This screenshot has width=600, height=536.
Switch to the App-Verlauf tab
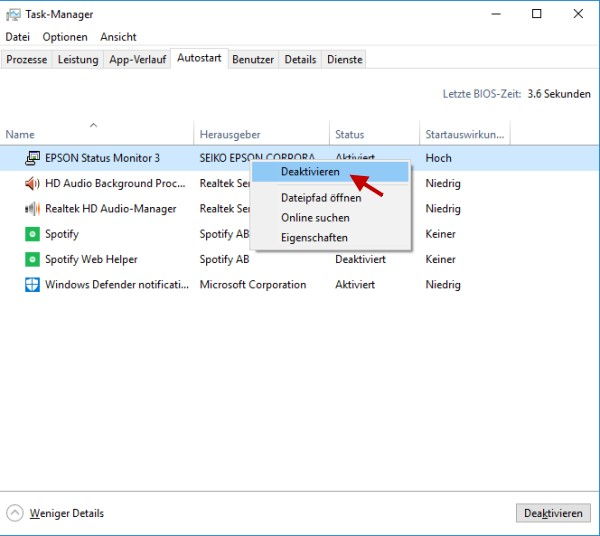tap(138, 60)
